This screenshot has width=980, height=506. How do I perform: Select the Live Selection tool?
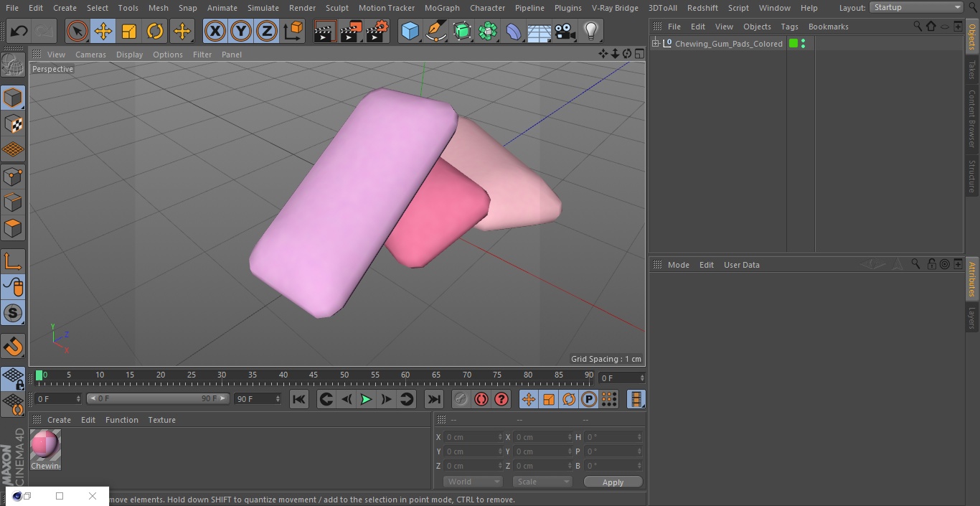[x=77, y=31]
